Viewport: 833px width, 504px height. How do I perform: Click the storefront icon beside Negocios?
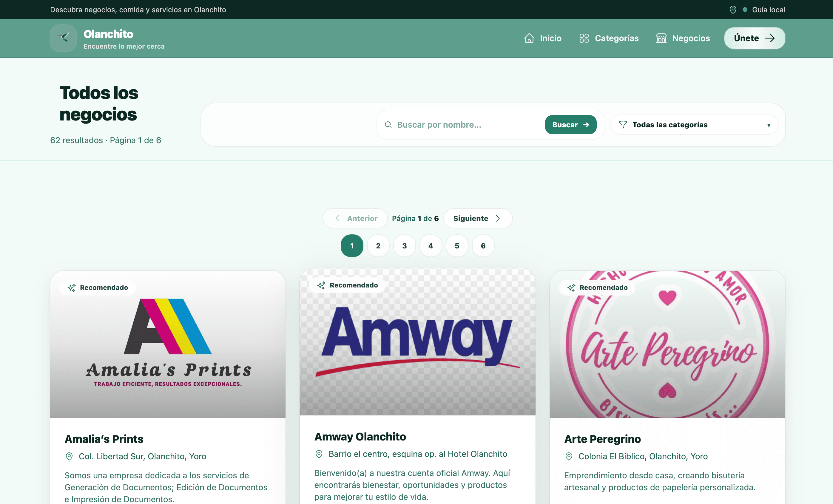click(661, 38)
